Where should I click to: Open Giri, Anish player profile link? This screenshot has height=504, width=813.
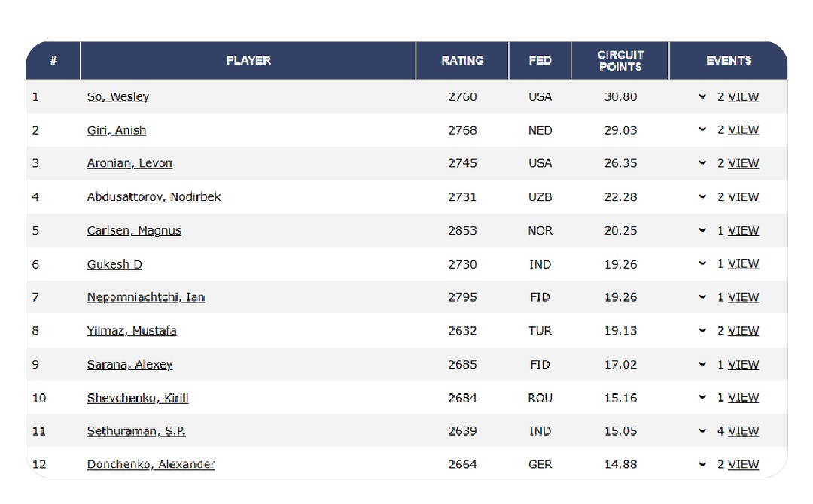(x=117, y=130)
